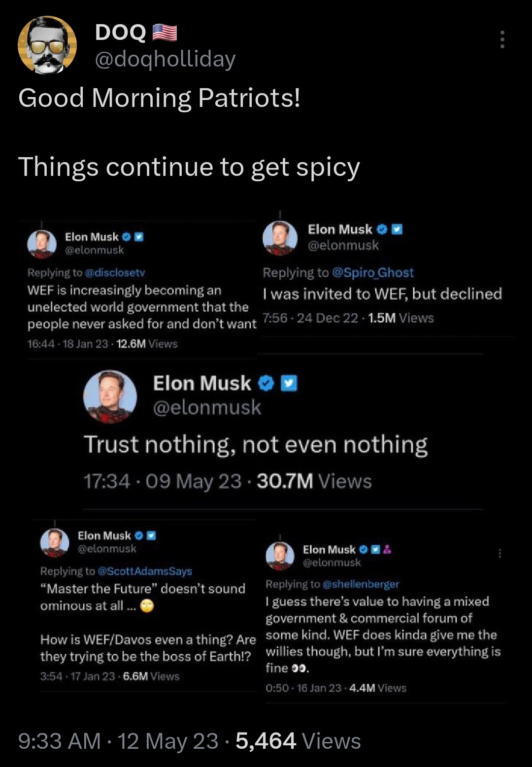Viewport: 532px width, 767px height.
Task: Open the @shellenberger mention link
Action: coord(361,584)
